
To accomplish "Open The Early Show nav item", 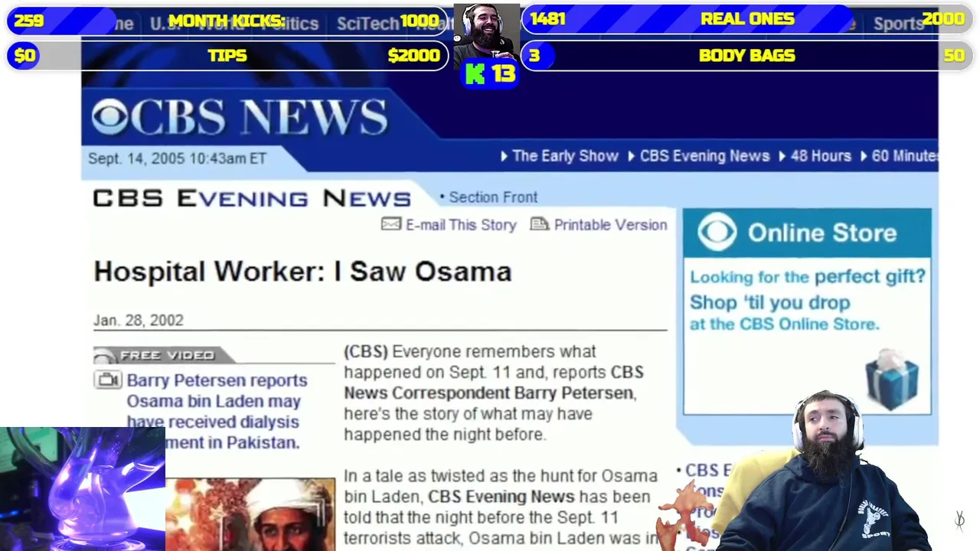I will pyautogui.click(x=565, y=156).
